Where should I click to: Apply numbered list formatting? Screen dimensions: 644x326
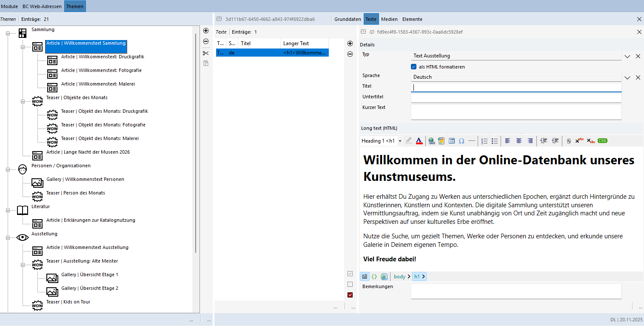(x=484, y=141)
